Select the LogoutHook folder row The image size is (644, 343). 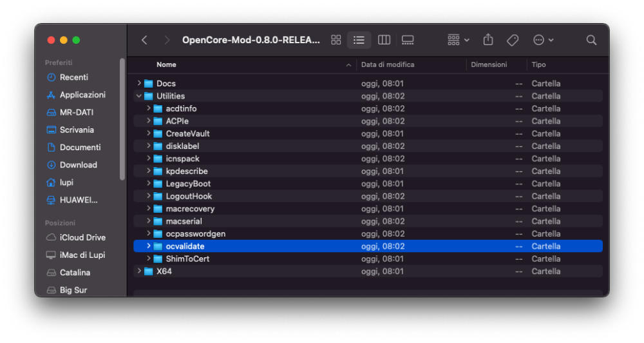click(368, 196)
